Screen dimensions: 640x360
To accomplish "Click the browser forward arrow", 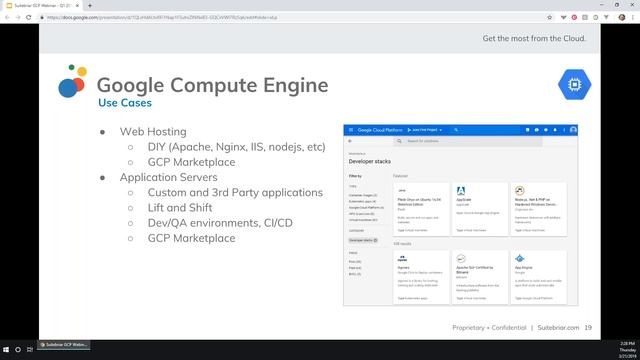I will tap(18, 18).
